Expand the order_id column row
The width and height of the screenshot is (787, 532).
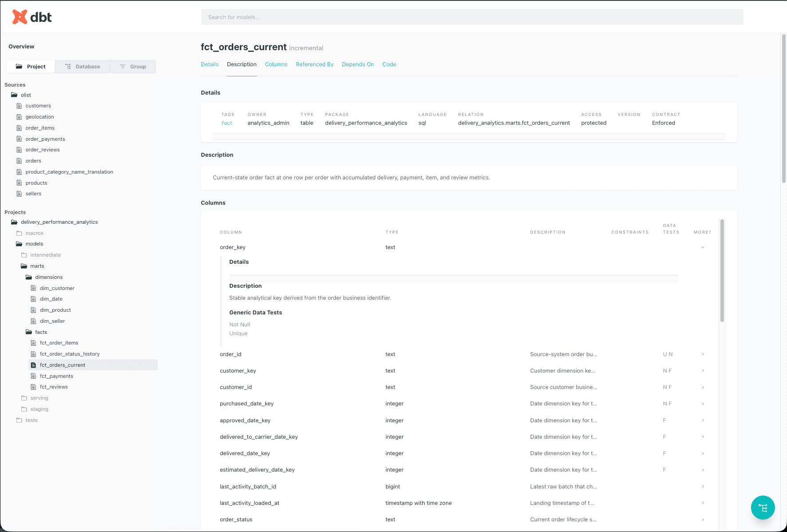click(702, 354)
